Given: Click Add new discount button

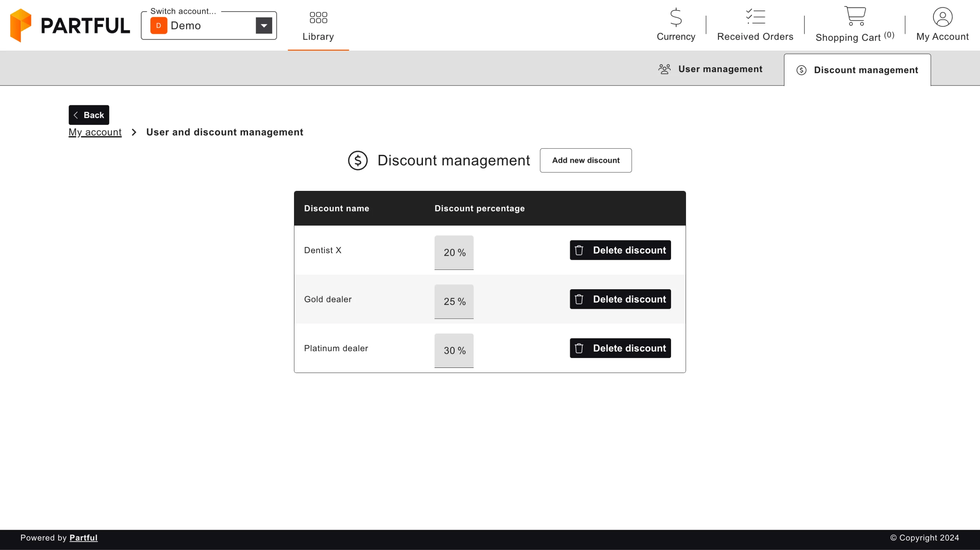Looking at the screenshot, I should click(x=585, y=161).
